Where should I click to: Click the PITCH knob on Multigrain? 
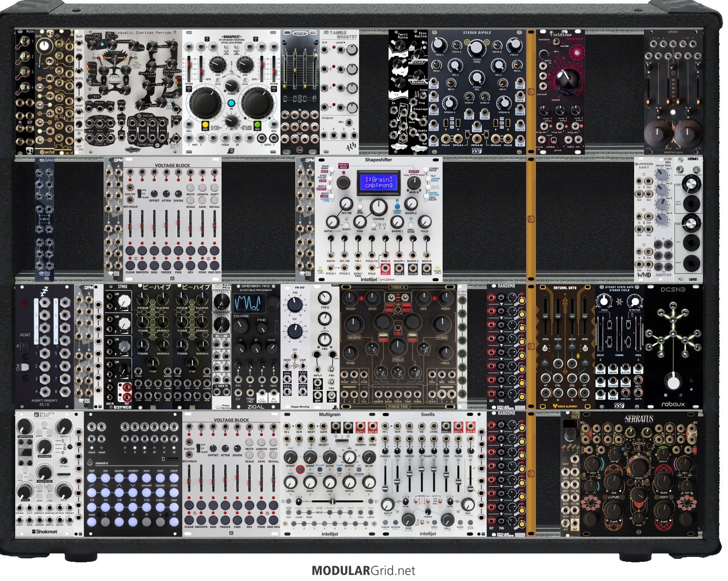click(x=349, y=483)
